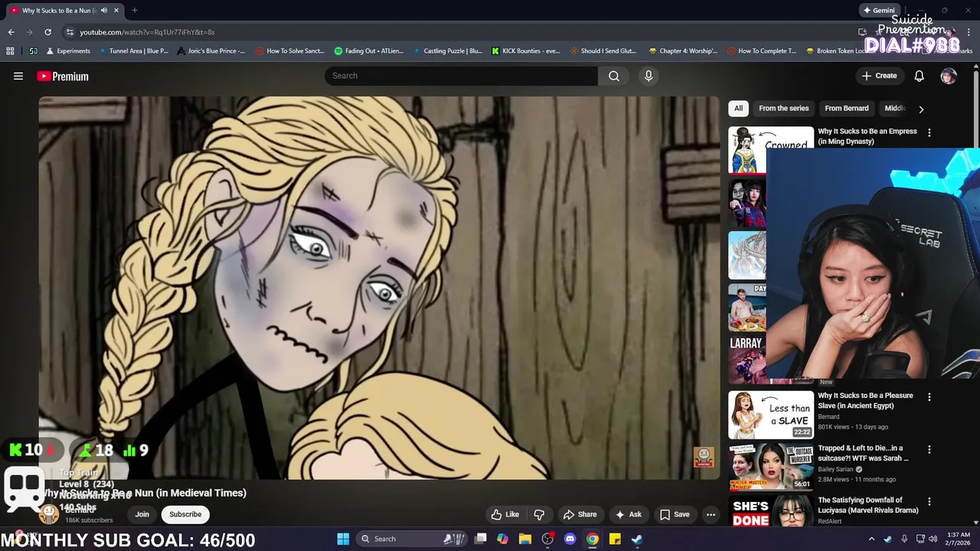The width and height of the screenshot is (980, 551).
Task: Type in the YouTube Search field
Action: pyautogui.click(x=461, y=76)
